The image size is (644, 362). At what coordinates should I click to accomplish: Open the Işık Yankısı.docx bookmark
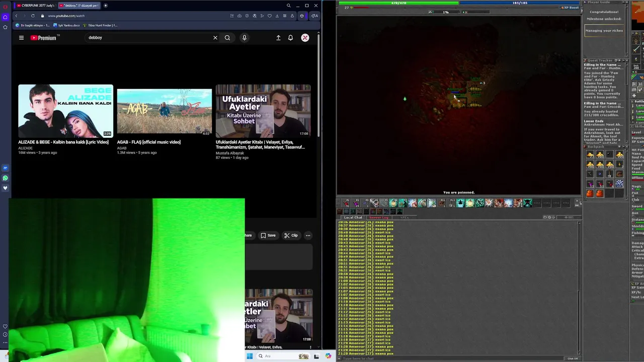point(66,25)
